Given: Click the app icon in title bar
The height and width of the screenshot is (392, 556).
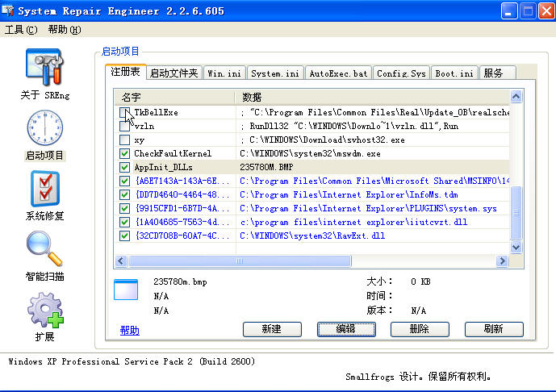Looking at the screenshot, I should pyautogui.click(x=7, y=10).
